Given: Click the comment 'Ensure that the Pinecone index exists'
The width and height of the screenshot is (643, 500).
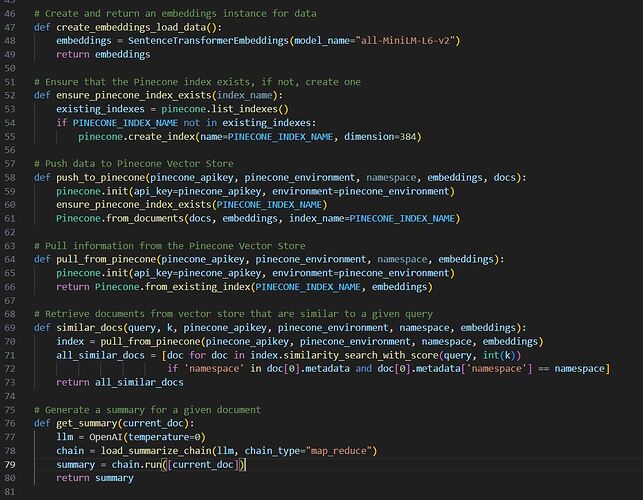Looking at the screenshot, I should coord(147,82).
